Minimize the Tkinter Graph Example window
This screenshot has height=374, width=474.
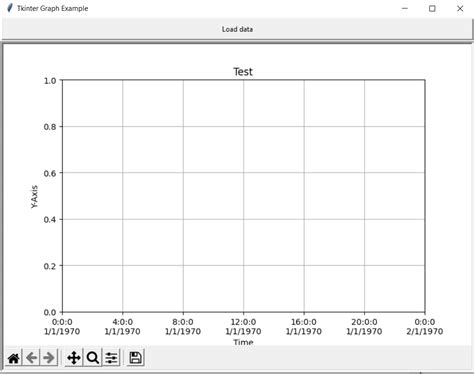405,8
